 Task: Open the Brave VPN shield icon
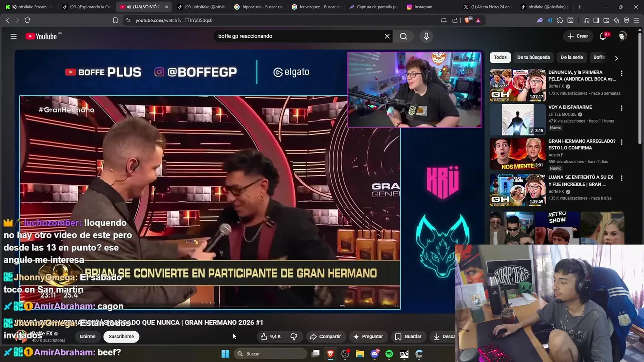point(626,20)
